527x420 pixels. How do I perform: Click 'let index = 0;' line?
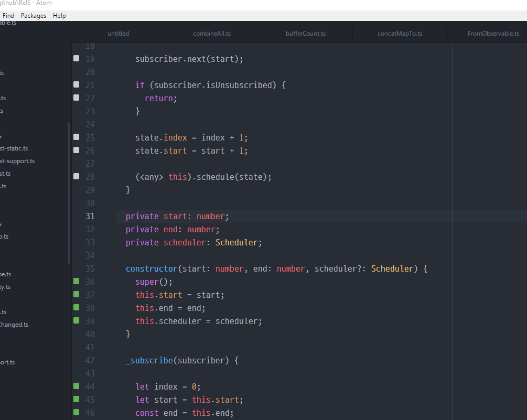(x=168, y=387)
